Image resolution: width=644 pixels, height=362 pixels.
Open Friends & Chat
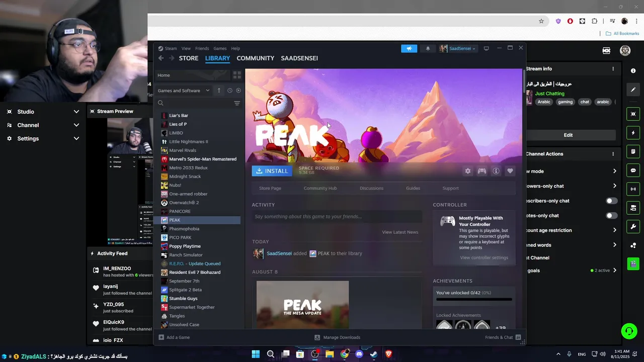click(503, 337)
